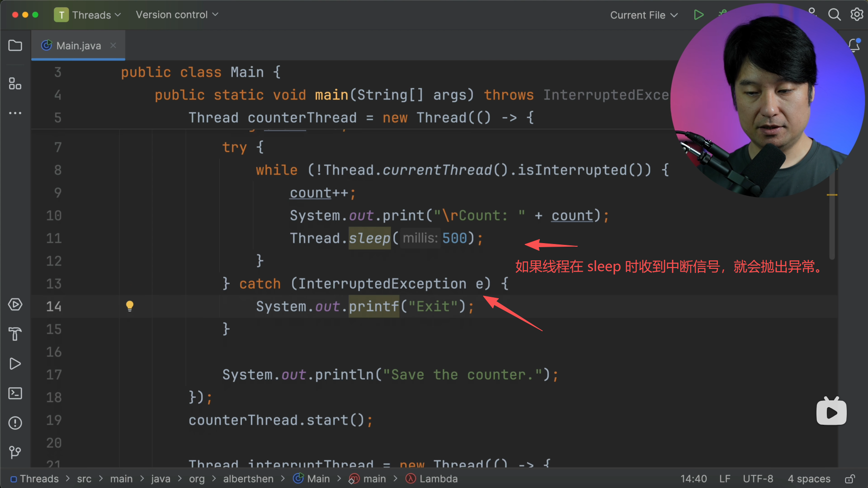Select the Main.java editor tab
The image size is (868, 488).
click(x=78, y=46)
